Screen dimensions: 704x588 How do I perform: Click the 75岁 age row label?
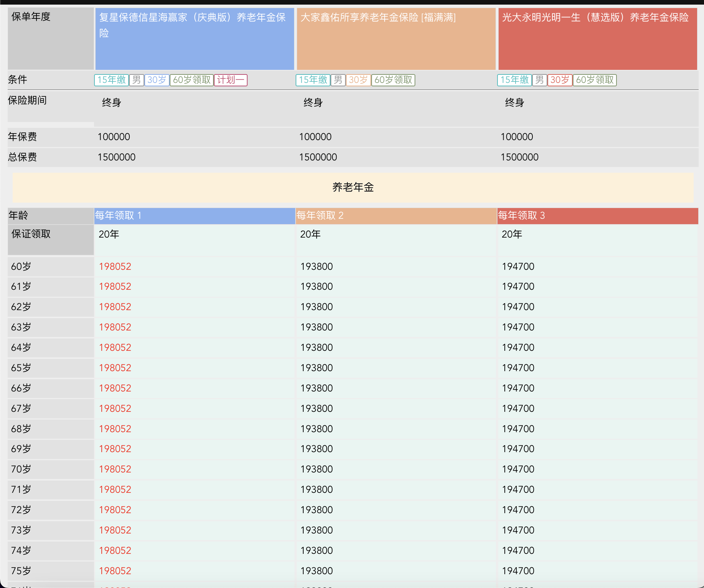(x=21, y=571)
